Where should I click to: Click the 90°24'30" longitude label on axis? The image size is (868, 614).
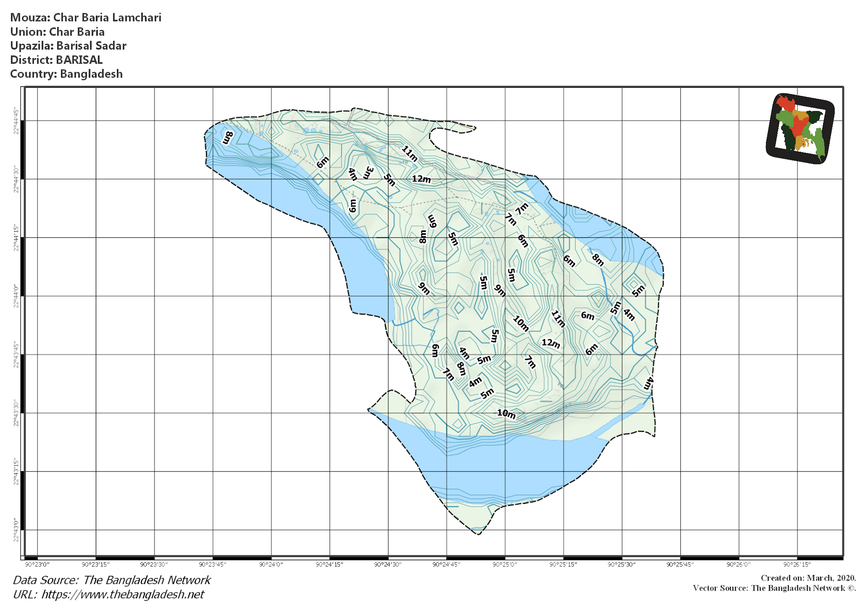click(387, 564)
